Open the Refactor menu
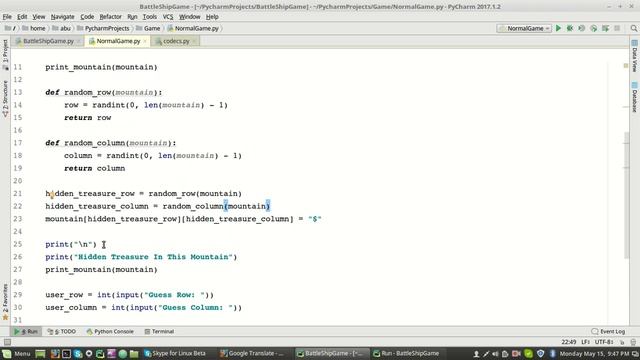The image size is (640, 360). click(111, 17)
